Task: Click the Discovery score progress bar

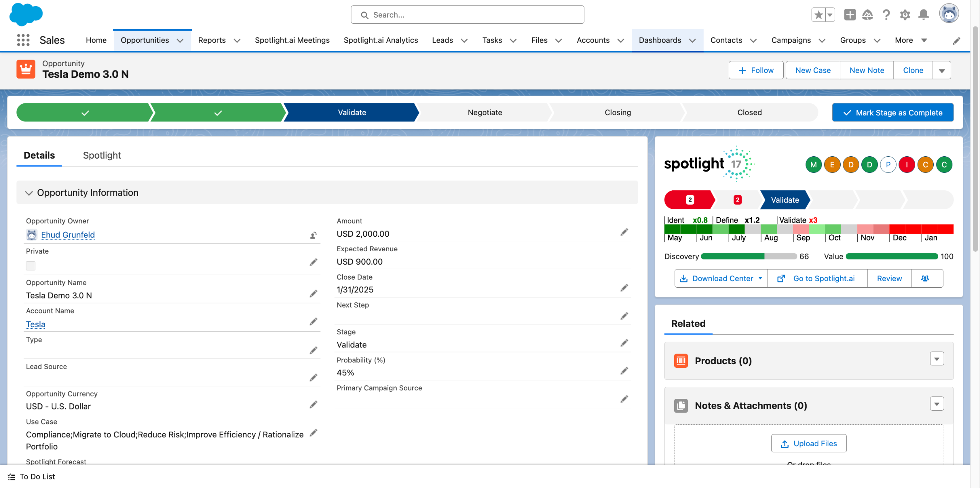Action: [x=749, y=257]
